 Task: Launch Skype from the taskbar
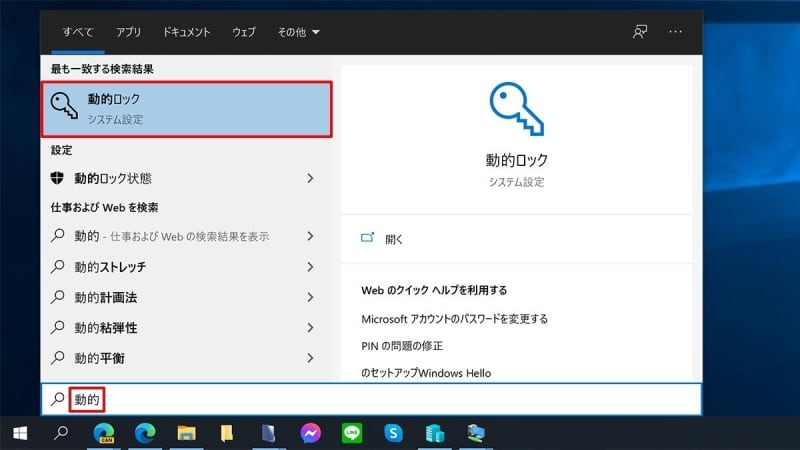[393, 434]
